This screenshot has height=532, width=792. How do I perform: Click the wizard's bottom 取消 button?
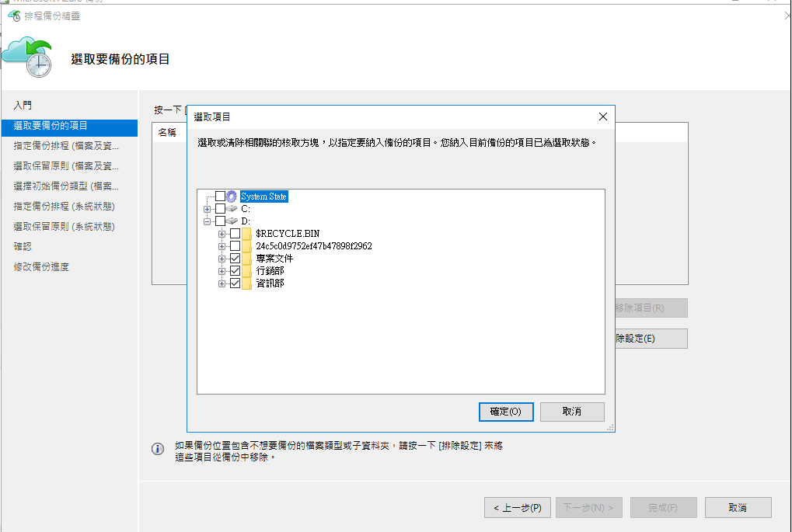click(738, 508)
